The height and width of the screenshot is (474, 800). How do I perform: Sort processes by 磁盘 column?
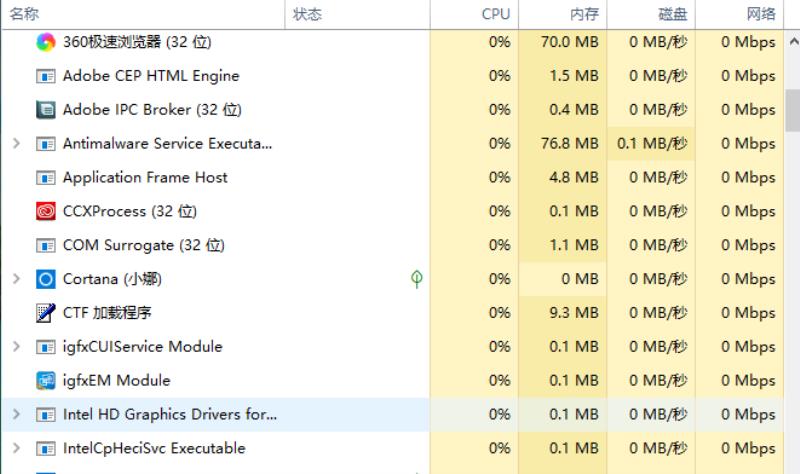tap(651, 14)
